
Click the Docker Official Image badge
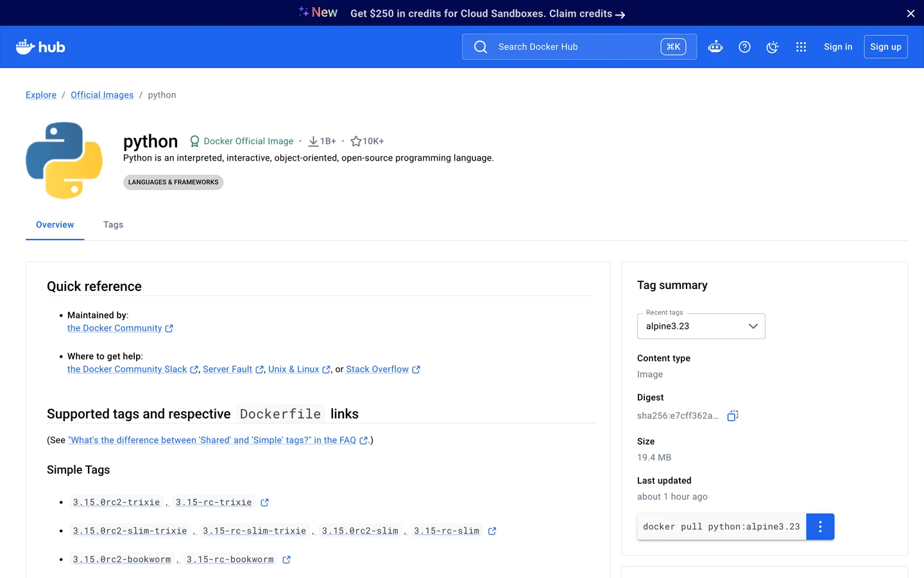pos(241,141)
